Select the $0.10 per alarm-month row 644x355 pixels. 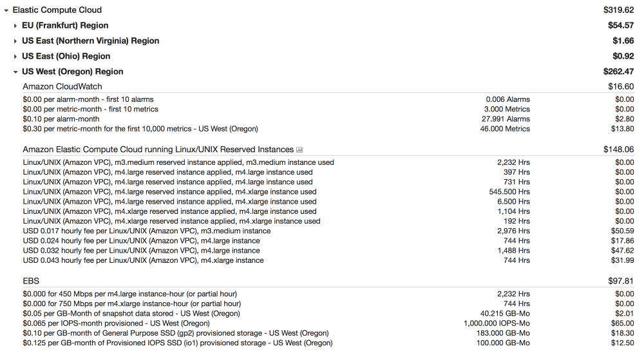pos(61,119)
